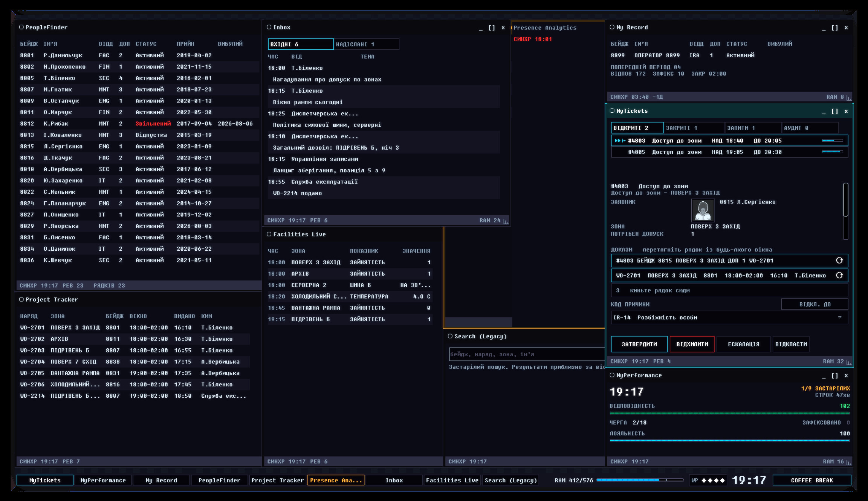Click the requester portrait of Л.Сергієнко
This screenshot has height=501, width=868.
coord(703,210)
